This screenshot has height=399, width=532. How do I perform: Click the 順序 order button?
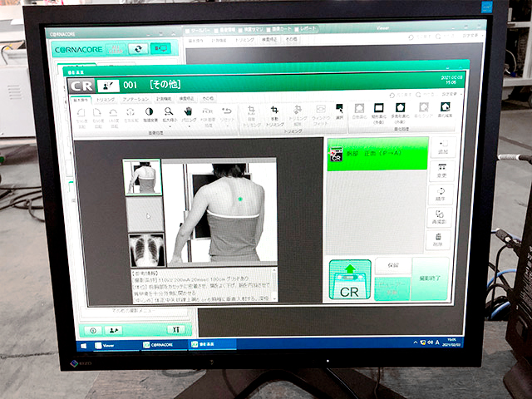click(441, 195)
